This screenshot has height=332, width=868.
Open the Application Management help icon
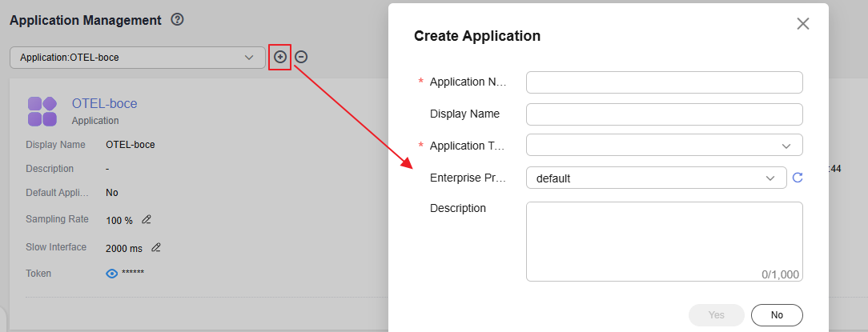(177, 20)
